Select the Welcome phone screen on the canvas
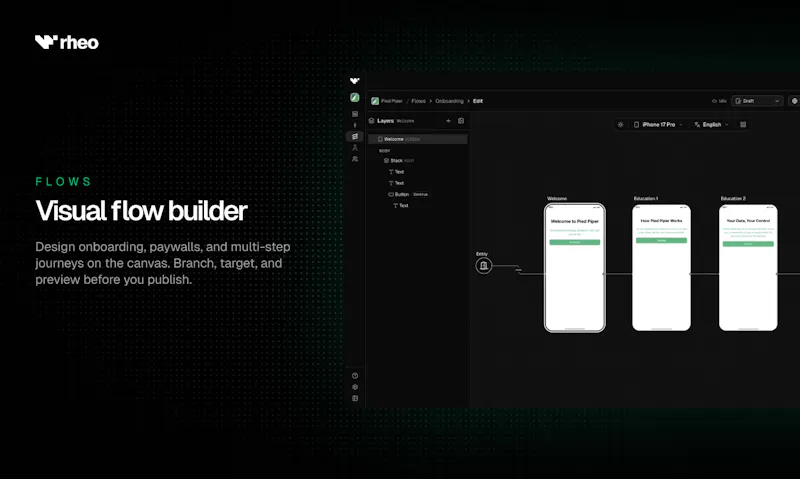This screenshot has width=800, height=479. (x=574, y=268)
